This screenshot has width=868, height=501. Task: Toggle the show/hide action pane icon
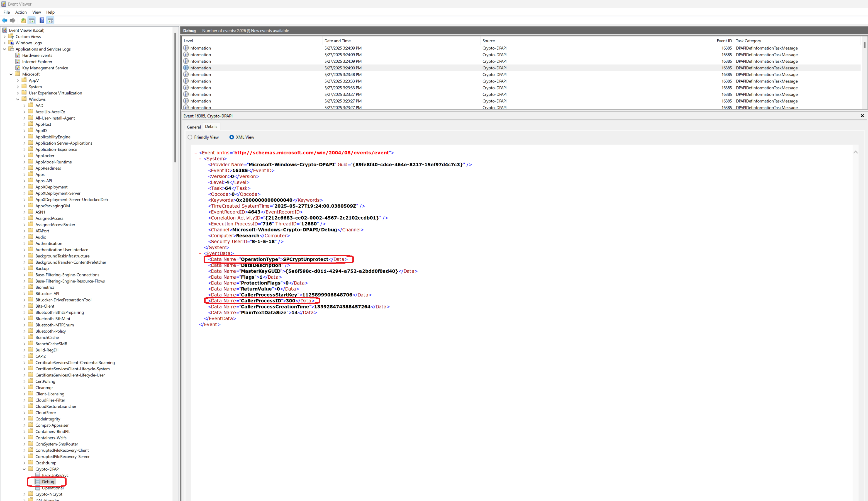[50, 21]
